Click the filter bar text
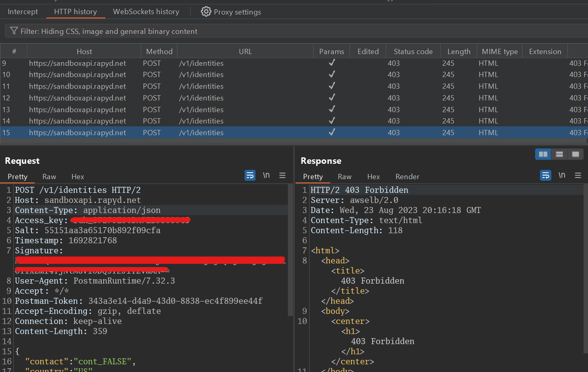Viewport: 588px width, 372px height. (109, 31)
